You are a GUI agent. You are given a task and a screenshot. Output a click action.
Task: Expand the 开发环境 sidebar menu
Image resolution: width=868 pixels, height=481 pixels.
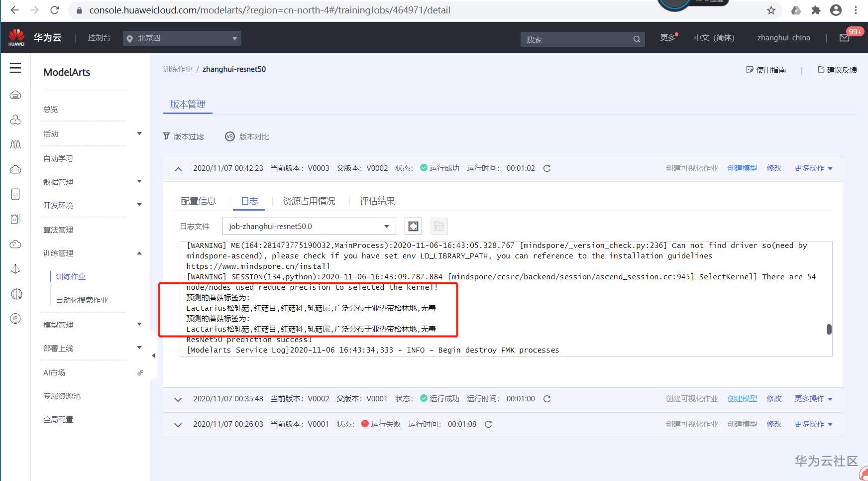point(139,205)
